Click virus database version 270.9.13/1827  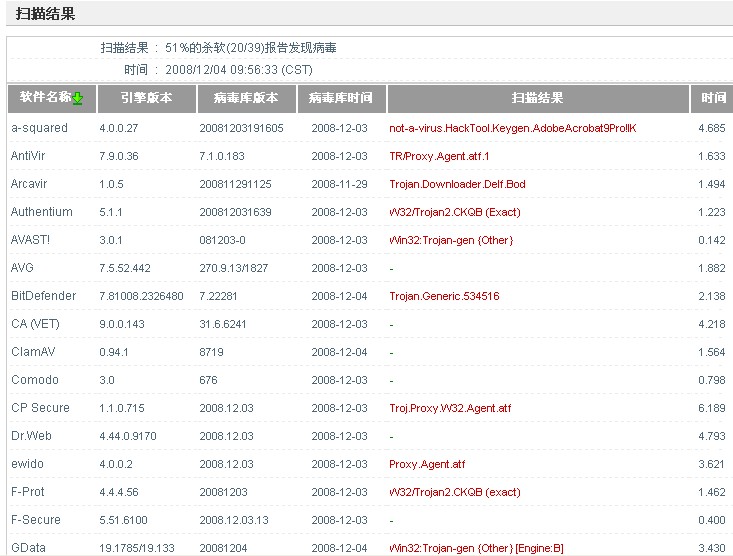(234, 268)
